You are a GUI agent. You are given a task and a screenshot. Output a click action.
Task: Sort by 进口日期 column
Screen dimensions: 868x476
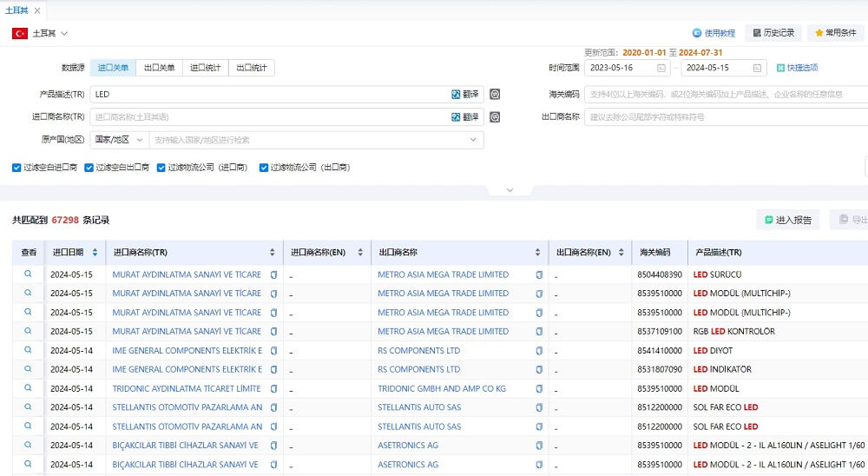pos(95,252)
